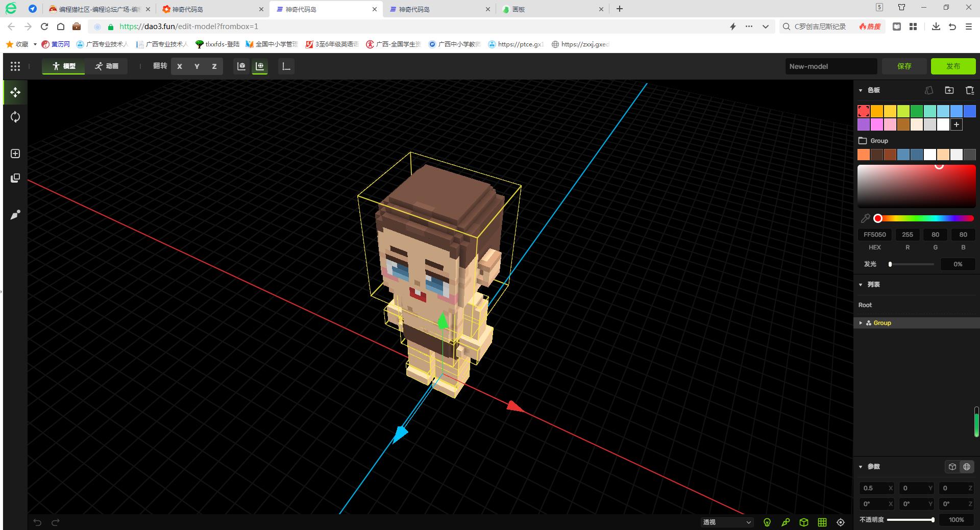This screenshot has width=980, height=530.
Task: Click the browser back arrow
Action: click(x=12, y=27)
